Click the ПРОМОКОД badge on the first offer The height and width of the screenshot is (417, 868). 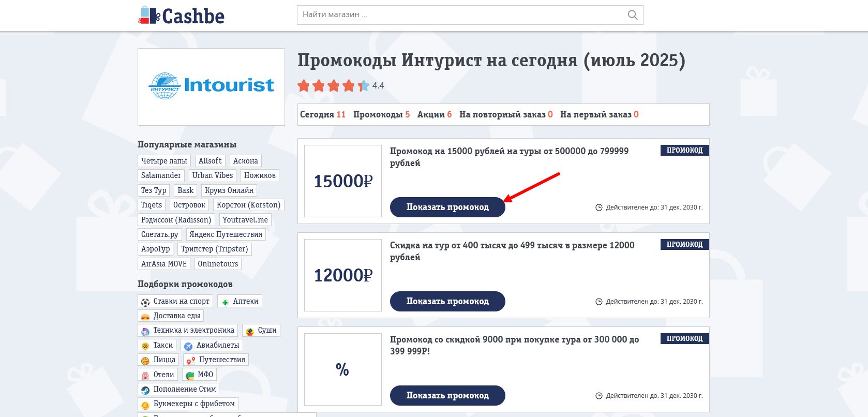(685, 150)
